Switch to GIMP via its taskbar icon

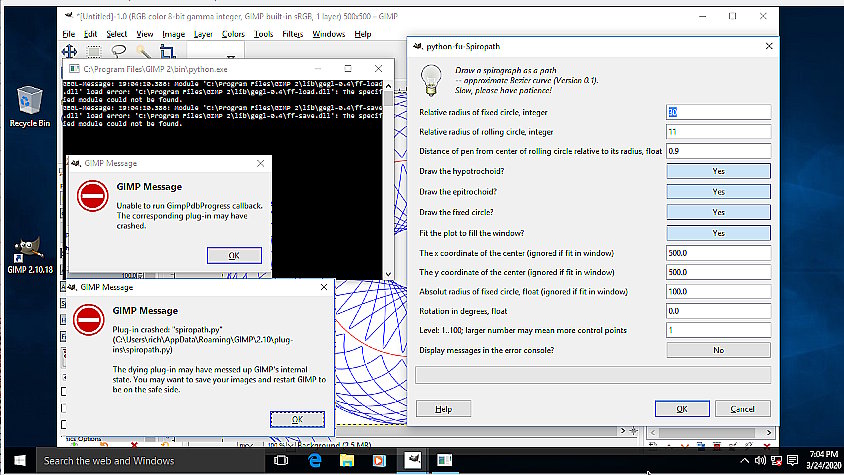413,460
